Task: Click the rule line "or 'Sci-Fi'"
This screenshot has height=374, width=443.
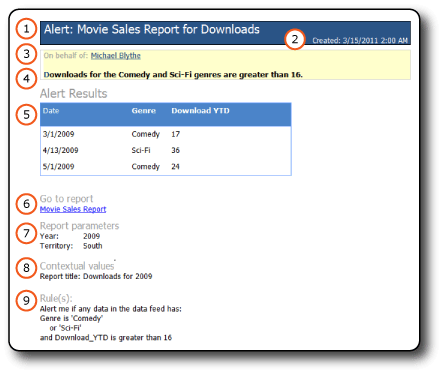Action: pyautogui.click(x=65, y=328)
